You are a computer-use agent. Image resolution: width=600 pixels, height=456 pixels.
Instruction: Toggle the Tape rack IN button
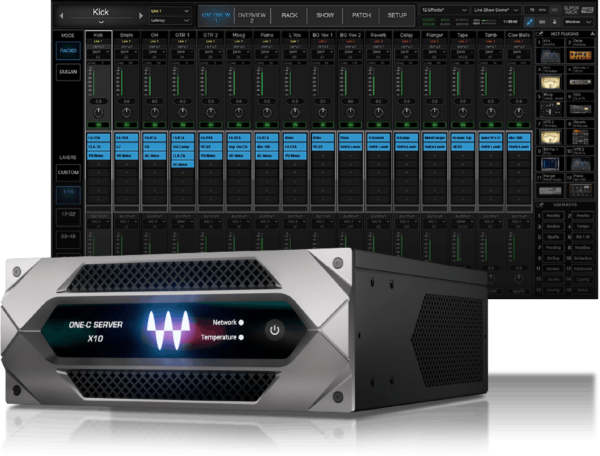click(463, 125)
